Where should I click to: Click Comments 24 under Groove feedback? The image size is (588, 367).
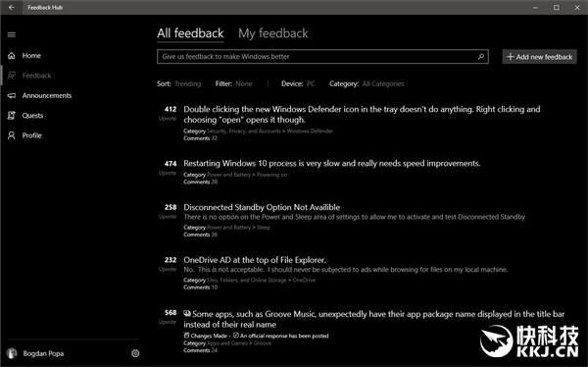200,350
